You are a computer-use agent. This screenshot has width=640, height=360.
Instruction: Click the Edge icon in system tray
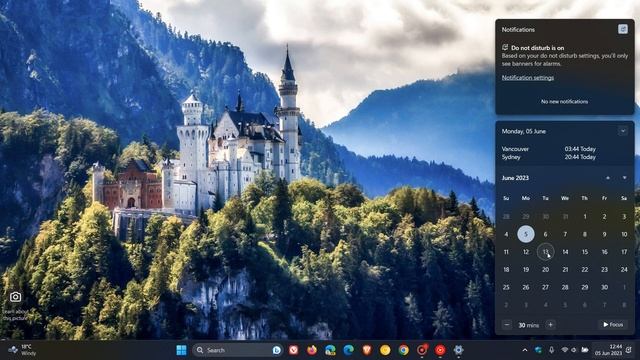[538, 350]
